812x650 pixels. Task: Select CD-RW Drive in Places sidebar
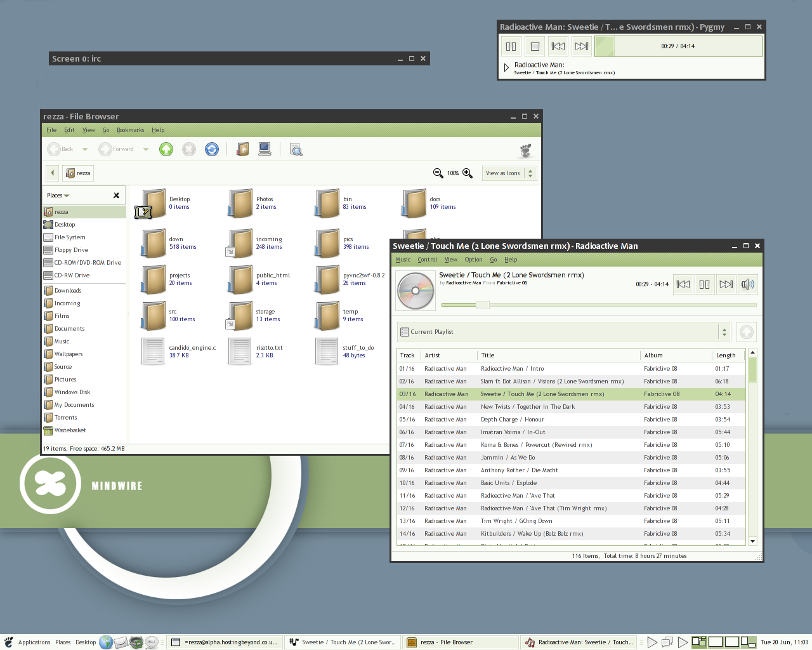tap(84, 275)
